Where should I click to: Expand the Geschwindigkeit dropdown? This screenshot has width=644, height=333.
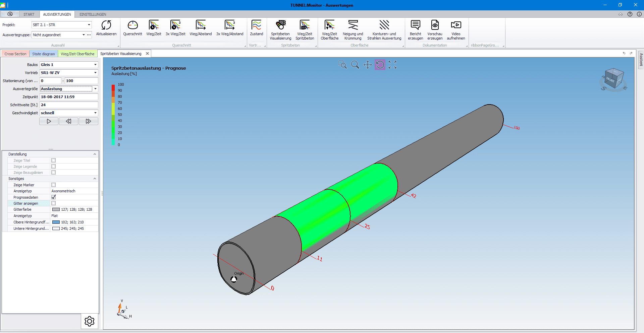point(95,113)
